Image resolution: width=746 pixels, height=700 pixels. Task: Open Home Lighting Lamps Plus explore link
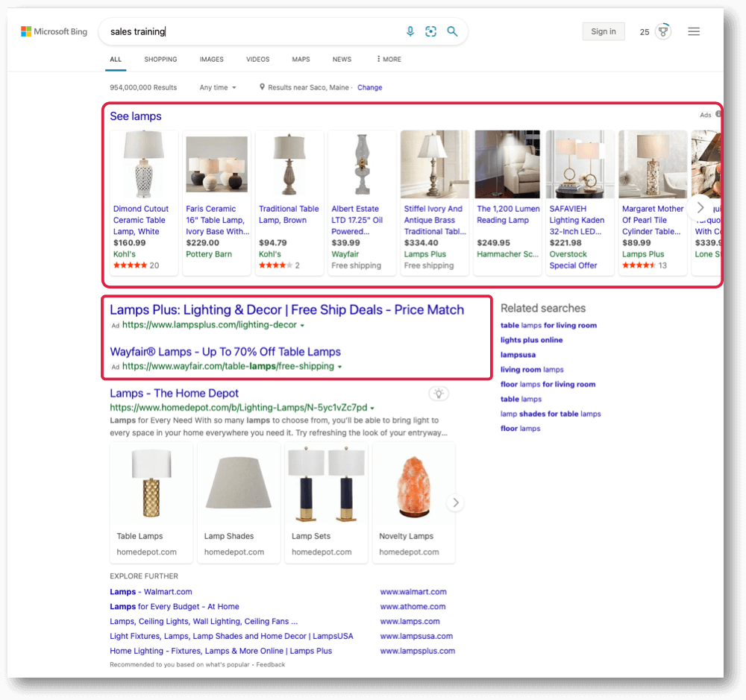point(221,651)
